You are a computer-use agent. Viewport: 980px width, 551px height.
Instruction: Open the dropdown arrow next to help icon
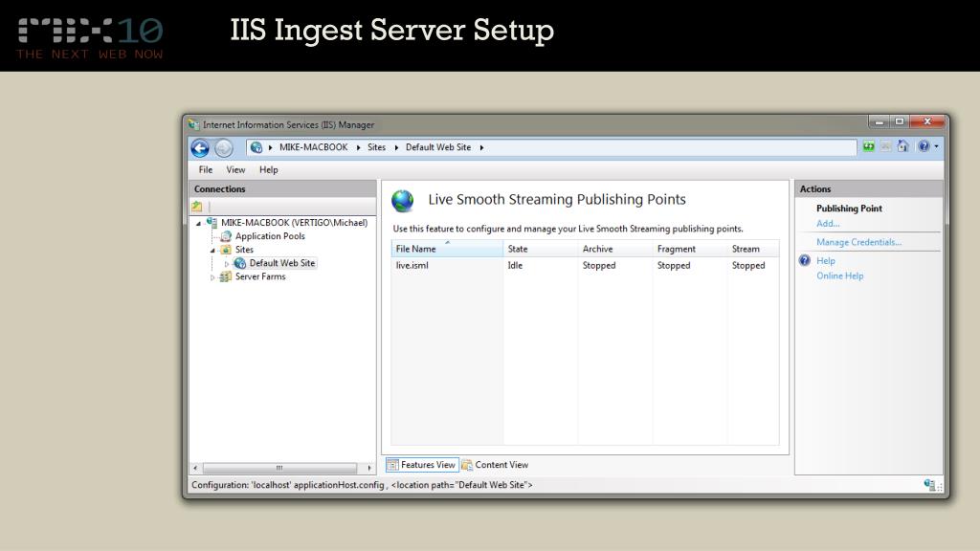point(936,146)
